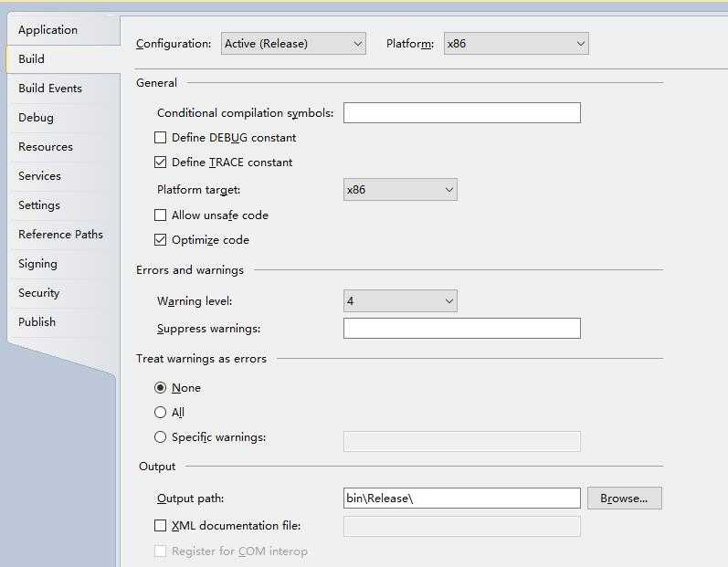Click the Platform target label
Viewport: 728px width, 567px height.
[199, 190]
